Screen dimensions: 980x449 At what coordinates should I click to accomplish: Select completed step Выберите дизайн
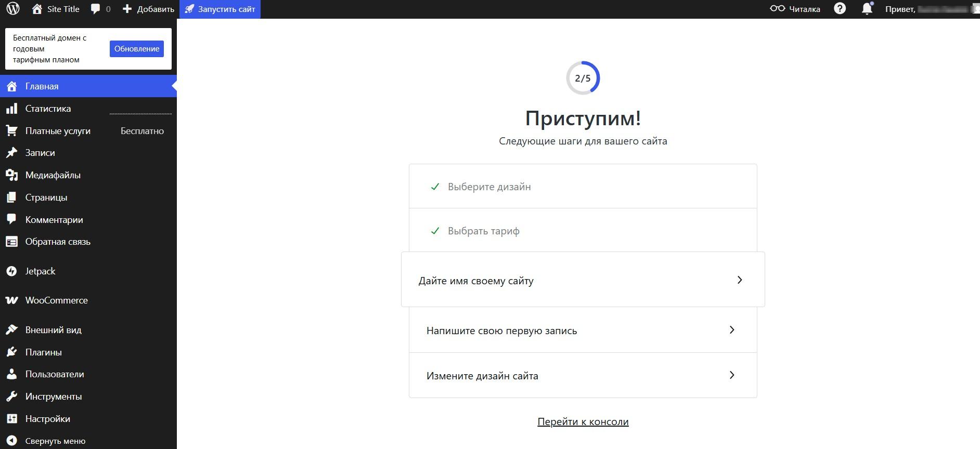point(489,187)
